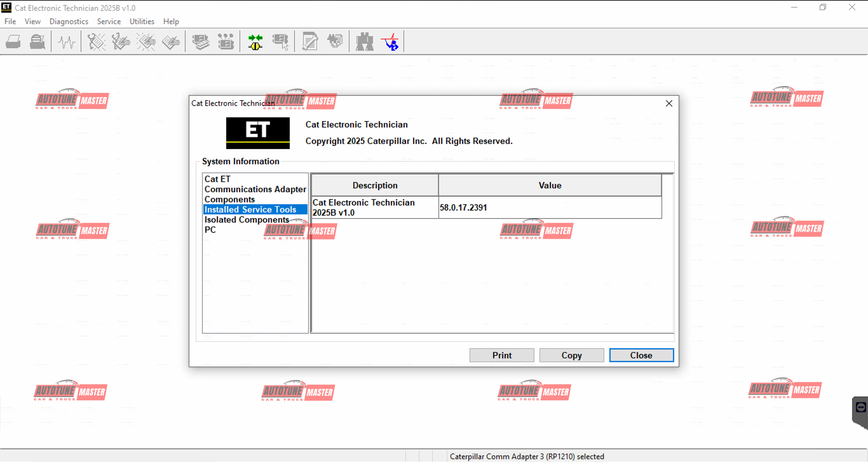The image size is (868, 462).
Task: Select Isolated Components in system list
Action: click(247, 220)
